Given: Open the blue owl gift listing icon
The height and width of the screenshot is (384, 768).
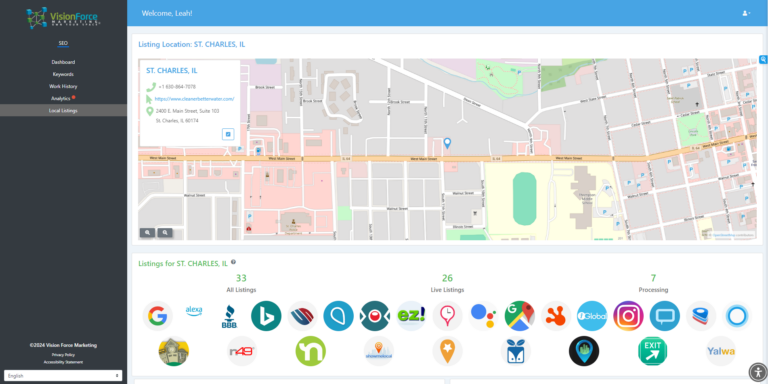Looking at the screenshot, I should point(515,351).
